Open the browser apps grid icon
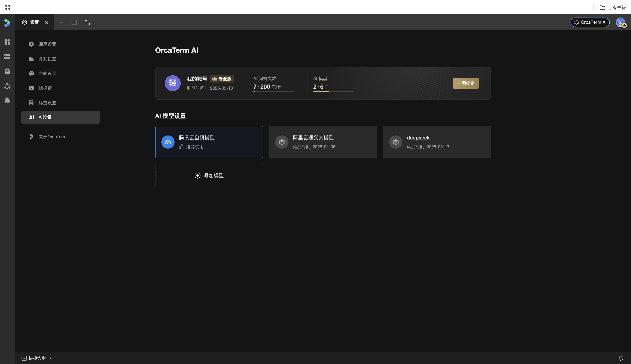 tap(7, 7)
